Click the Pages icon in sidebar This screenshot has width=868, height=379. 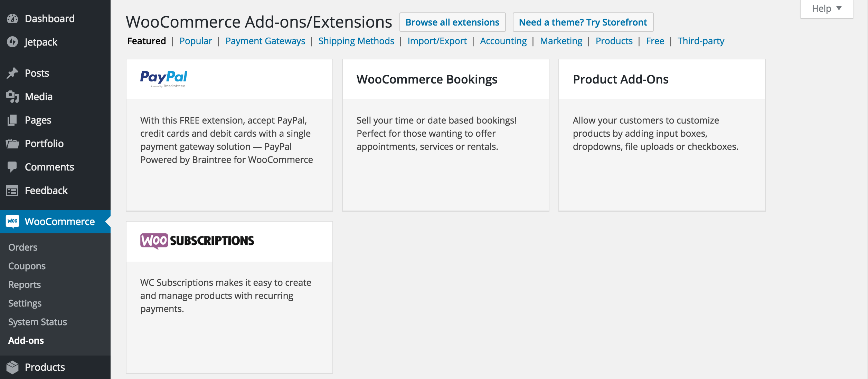(x=12, y=120)
